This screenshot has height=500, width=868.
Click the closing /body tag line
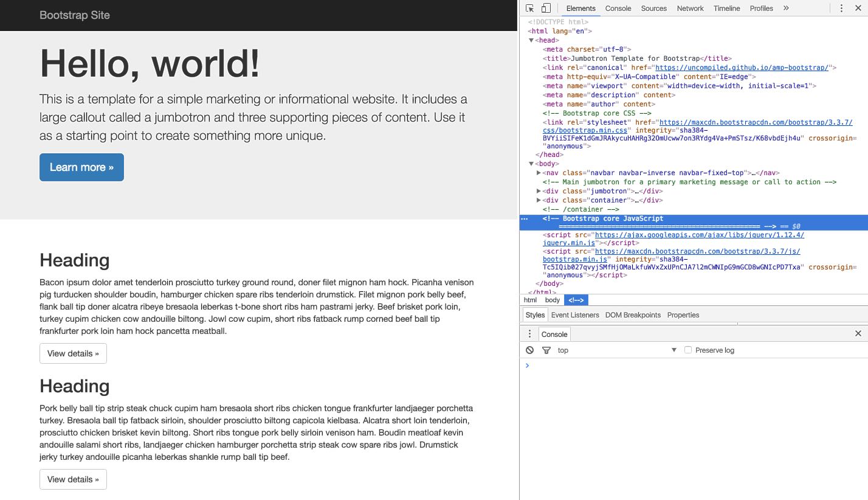click(549, 283)
